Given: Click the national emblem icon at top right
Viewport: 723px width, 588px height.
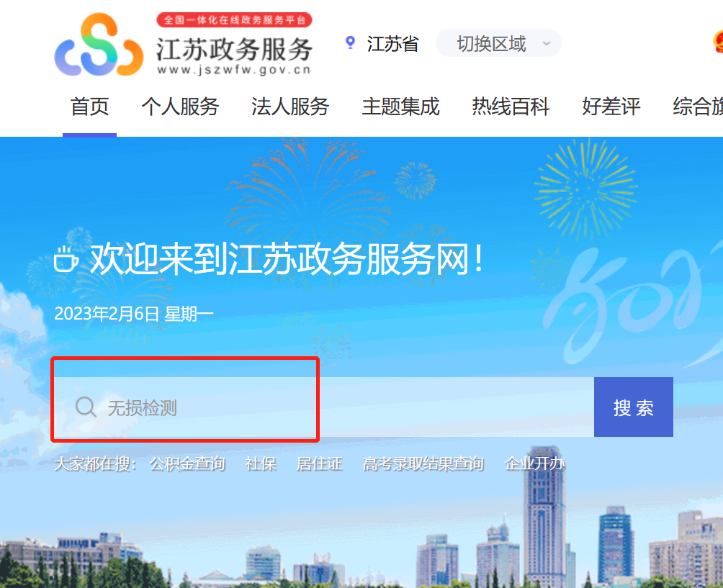Looking at the screenshot, I should 718,42.
